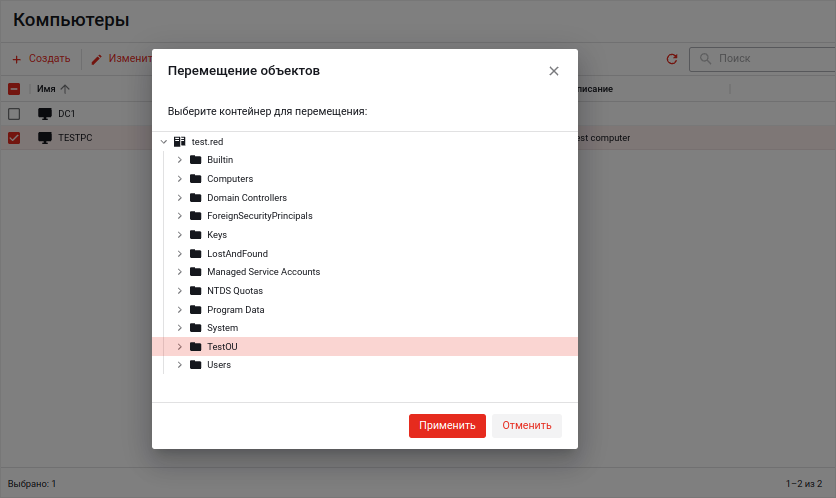Viewport: 836px width, 498px height.
Task: Click the test.red domain icon
Action: (x=179, y=142)
